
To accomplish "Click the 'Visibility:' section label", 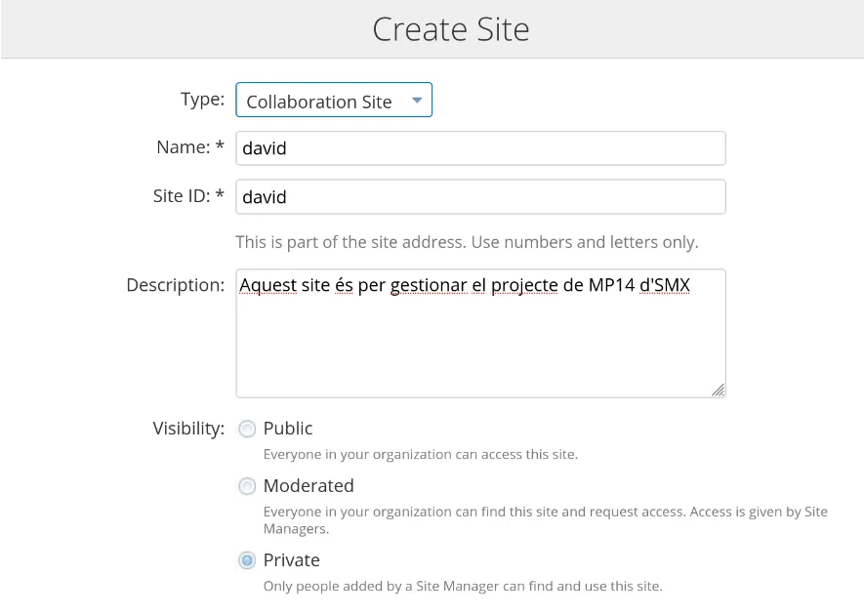I will [188, 429].
